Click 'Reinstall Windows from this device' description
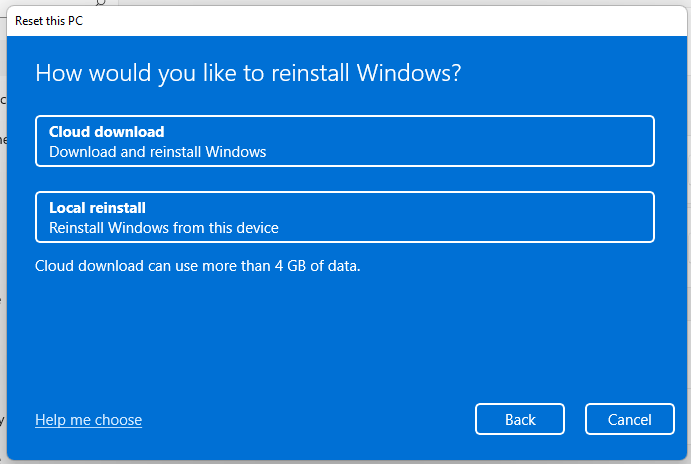691x464 pixels. coord(163,228)
